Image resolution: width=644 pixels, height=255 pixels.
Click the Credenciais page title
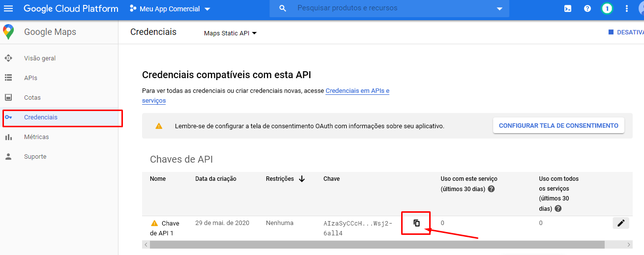(x=153, y=32)
